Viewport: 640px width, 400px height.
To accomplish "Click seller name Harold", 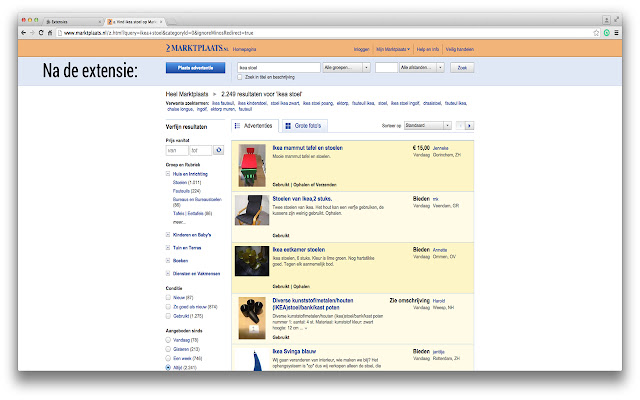I will tap(439, 301).
